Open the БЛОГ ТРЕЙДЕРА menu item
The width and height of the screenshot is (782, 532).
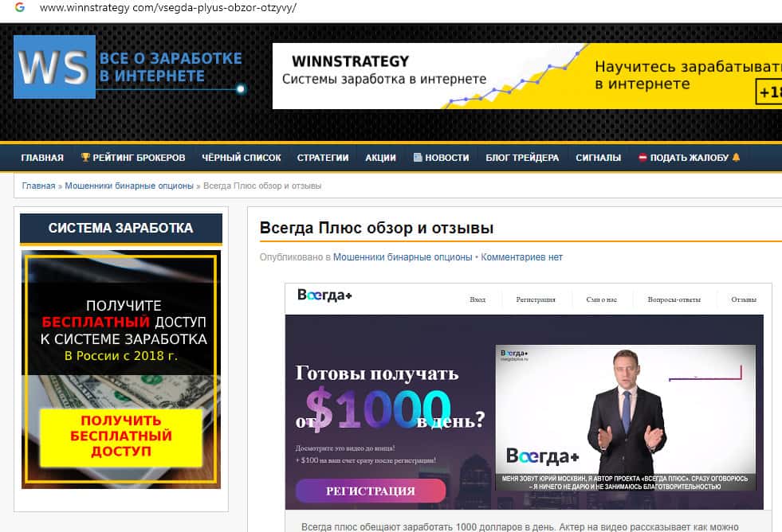point(522,158)
